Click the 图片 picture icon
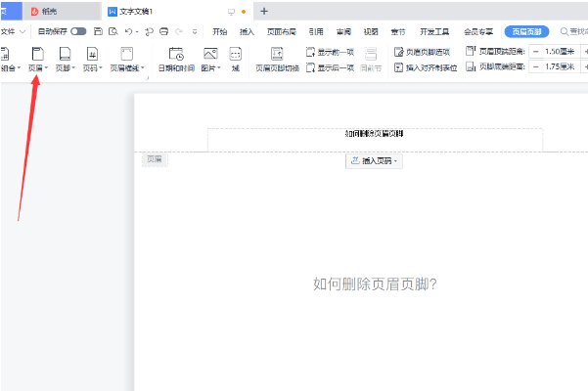Image resolution: width=588 pixels, height=391 pixels. (x=210, y=54)
